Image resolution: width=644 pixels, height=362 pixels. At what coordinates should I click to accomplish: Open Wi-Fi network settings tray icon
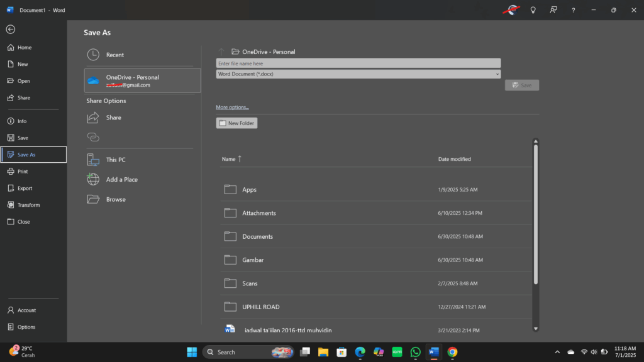(x=584, y=352)
